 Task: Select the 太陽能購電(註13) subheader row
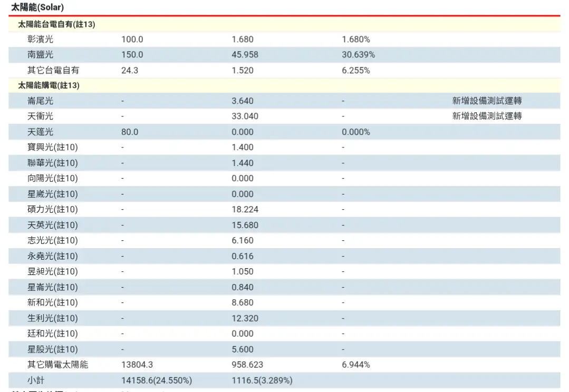click(x=49, y=85)
